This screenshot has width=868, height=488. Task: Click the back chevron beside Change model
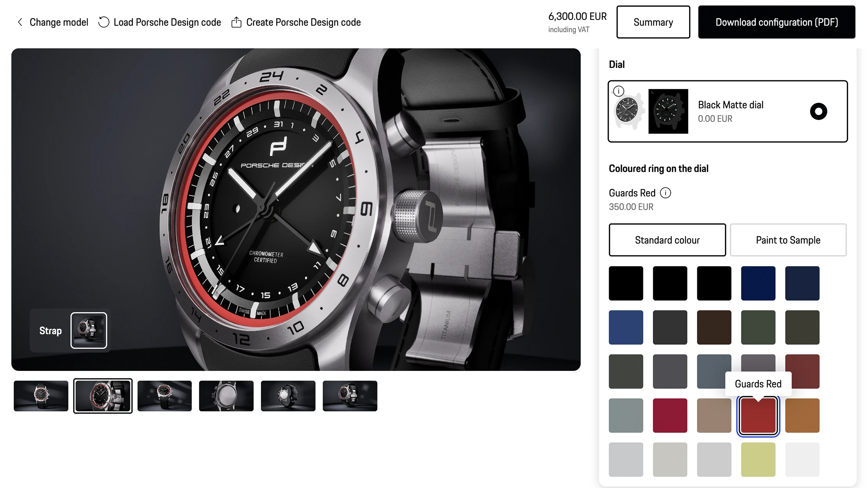(20, 22)
